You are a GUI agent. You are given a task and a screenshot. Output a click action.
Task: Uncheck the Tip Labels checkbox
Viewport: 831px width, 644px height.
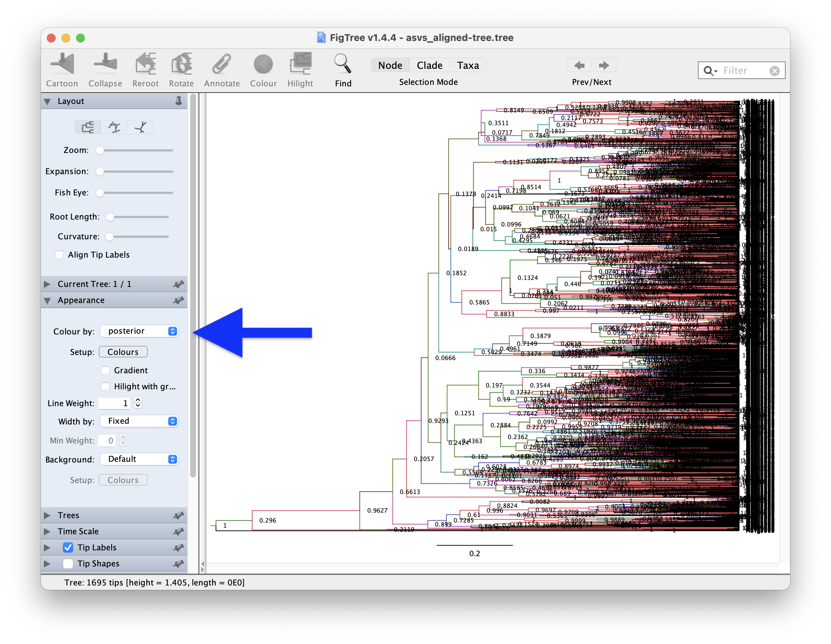[68, 547]
